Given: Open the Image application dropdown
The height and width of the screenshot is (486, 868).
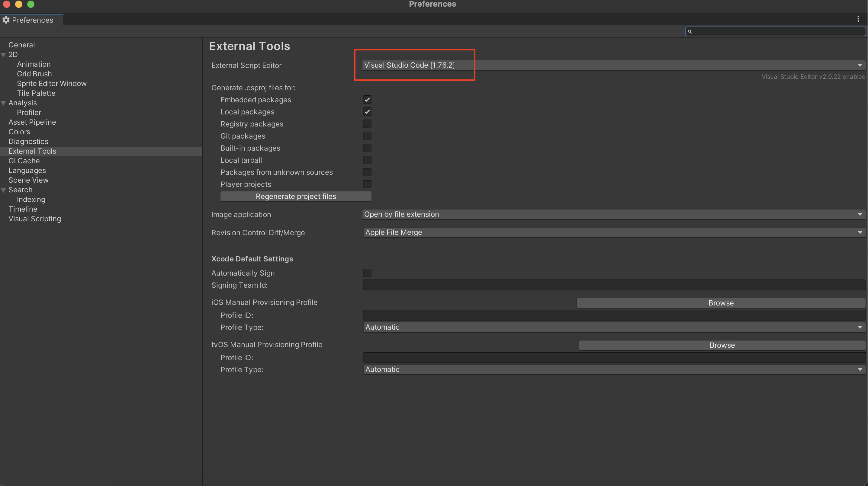Looking at the screenshot, I should (614, 214).
